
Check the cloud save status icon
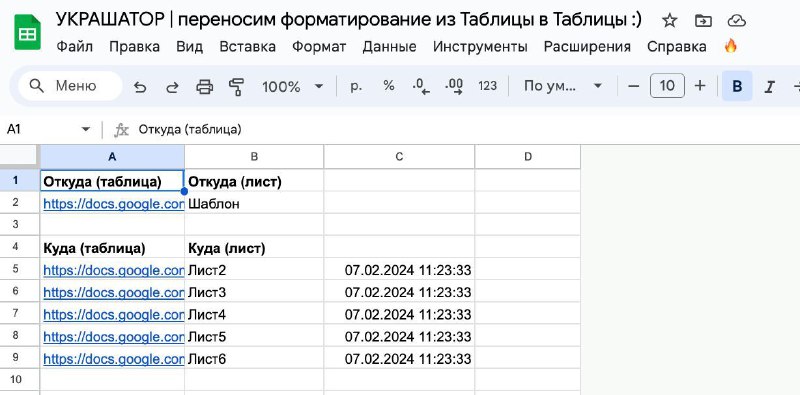point(736,21)
